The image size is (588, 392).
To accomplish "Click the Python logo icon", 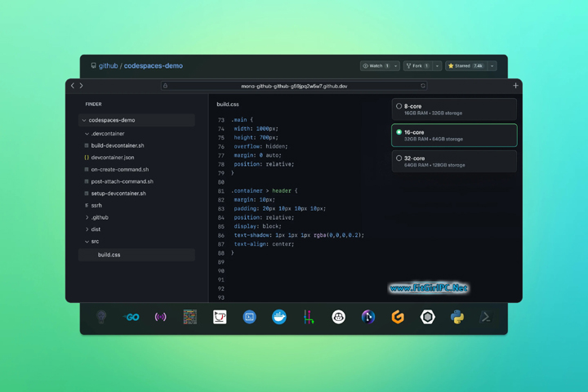I will click(x=457, y=317).
